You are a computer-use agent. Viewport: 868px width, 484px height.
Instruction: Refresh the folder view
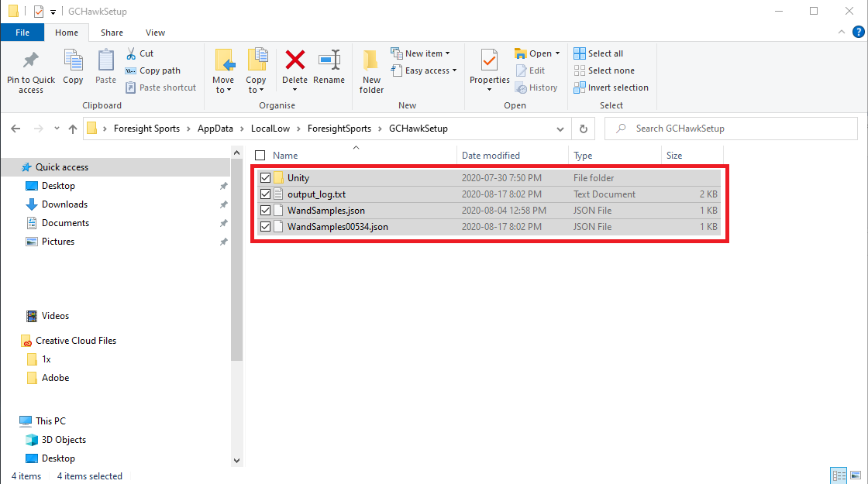pos(584,129)
